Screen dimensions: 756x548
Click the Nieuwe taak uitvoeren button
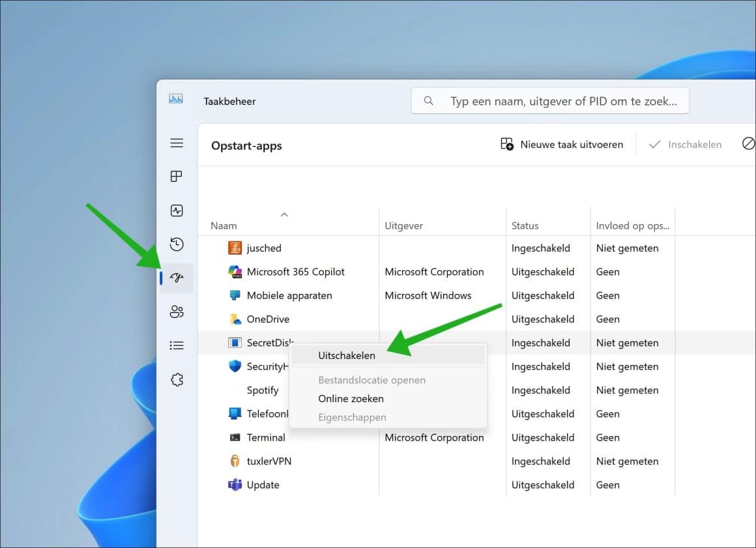562,144
